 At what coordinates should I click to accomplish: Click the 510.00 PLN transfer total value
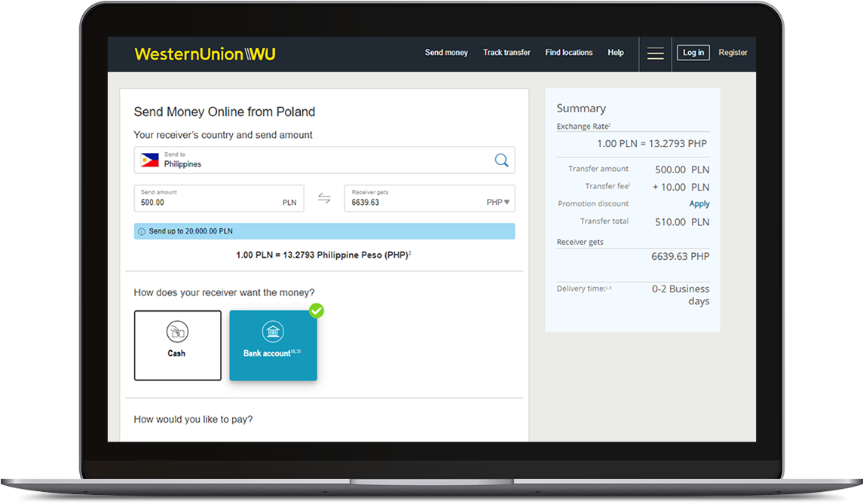tap(682, 221)
